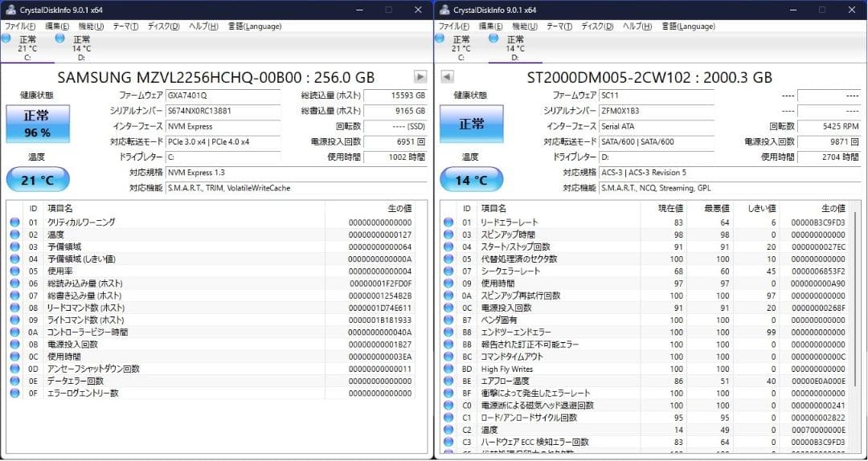
Task: Select データエラー回数 row in left list
Action: pyautogui.click(x=211, y=381)
